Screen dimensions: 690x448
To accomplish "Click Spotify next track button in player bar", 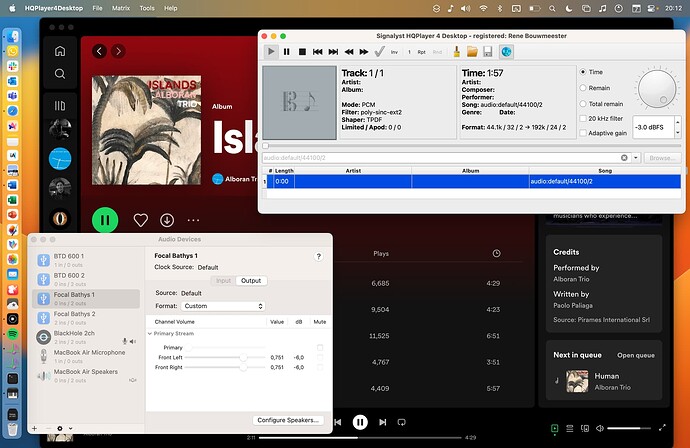I will point(383,422).
